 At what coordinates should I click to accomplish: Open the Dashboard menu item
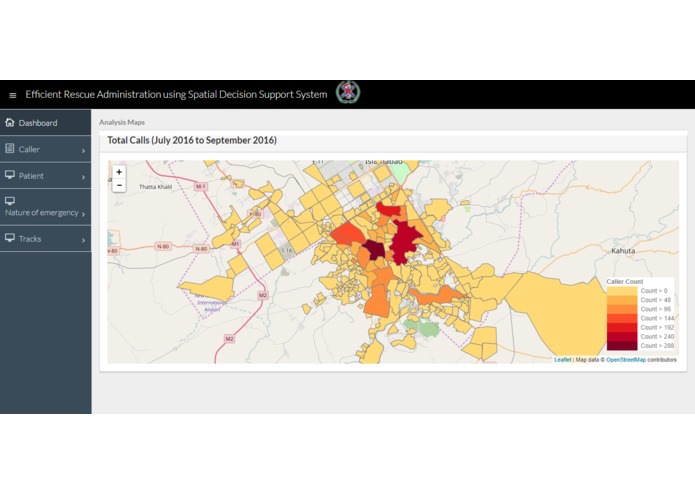46,123
